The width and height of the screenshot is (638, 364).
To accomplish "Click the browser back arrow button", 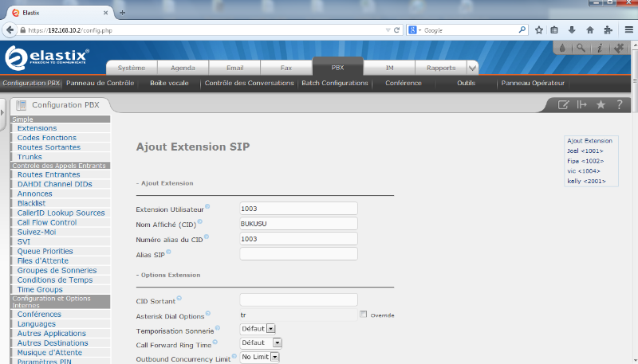I will [x=10, y=30].
